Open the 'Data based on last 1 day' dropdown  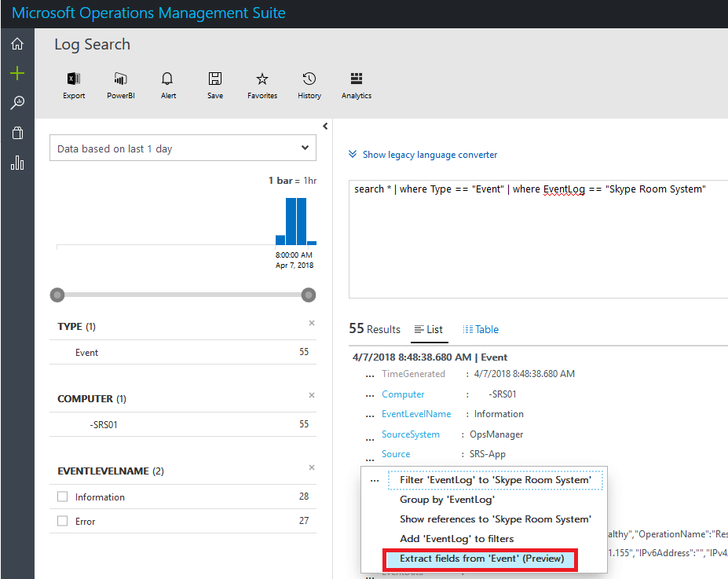click(x=183, y=148)
